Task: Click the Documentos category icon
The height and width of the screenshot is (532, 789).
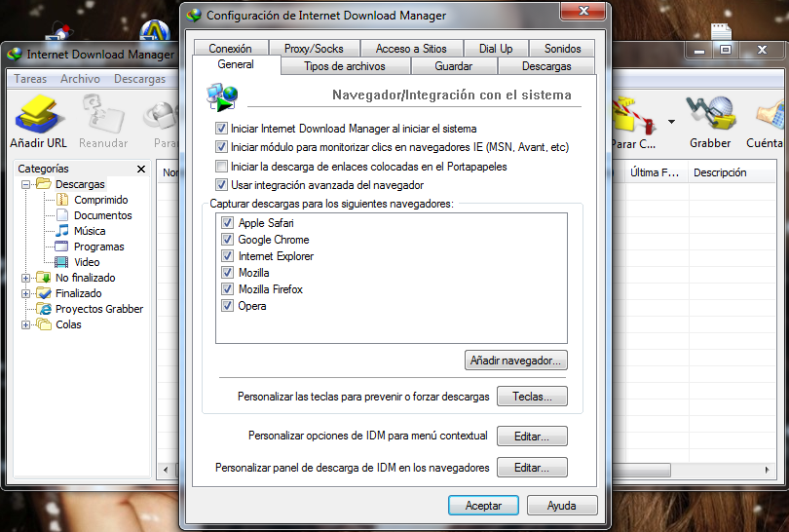Action: tap(62, 215)
